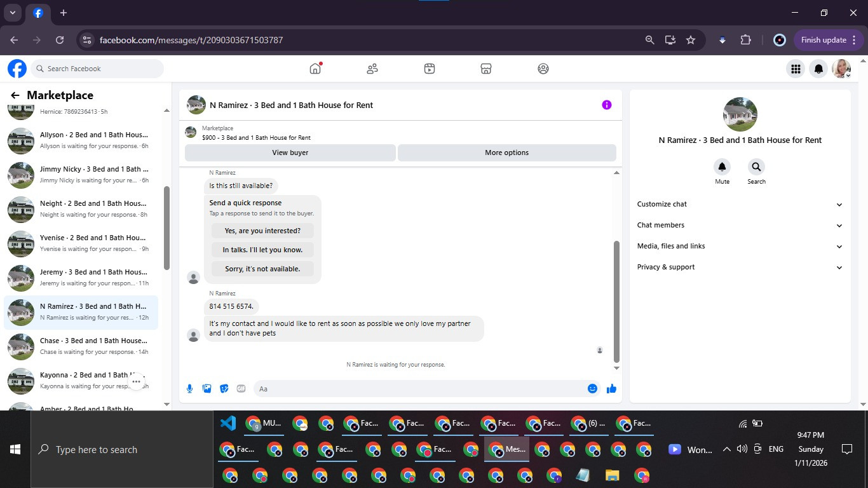Click the $900 listing summary under Marketplace
Viewport: 868px width, 488px height.
tap(256, 138)
